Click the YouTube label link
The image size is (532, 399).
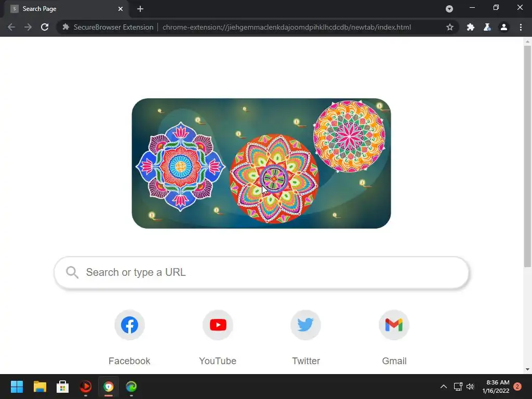click(x=218, y=361)
